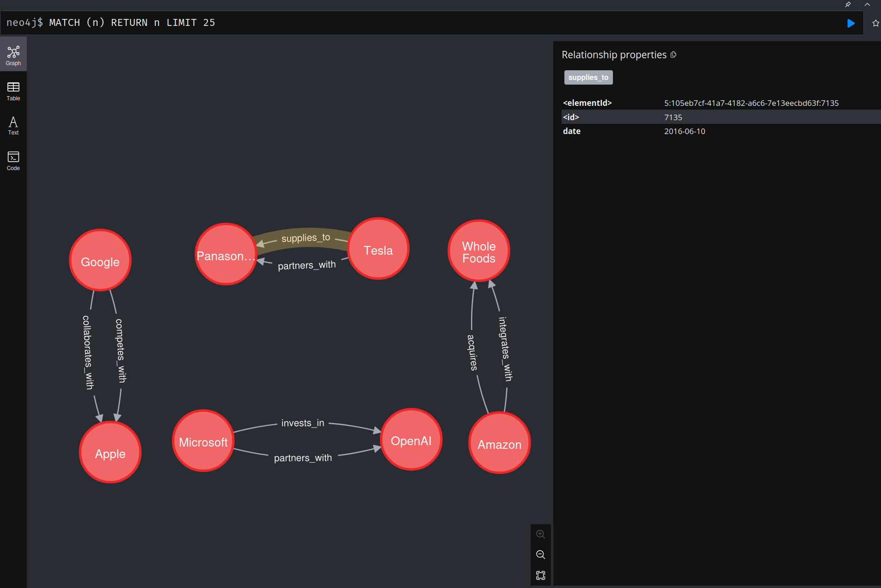The image size is (881, 588).
Task: Favorite the query with star icon
Action: coord(875,23)
